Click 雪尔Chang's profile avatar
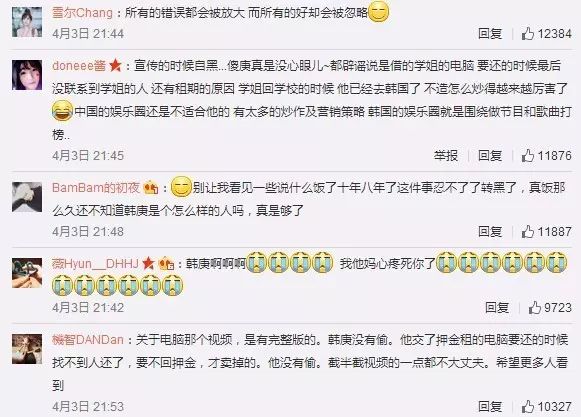Screen dimensions: 581x417 point(27,22)
